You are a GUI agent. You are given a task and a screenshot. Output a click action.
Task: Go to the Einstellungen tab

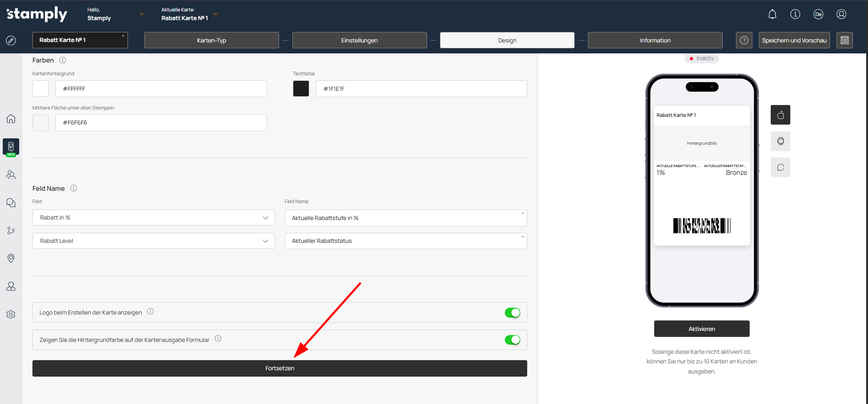point(359,40)
